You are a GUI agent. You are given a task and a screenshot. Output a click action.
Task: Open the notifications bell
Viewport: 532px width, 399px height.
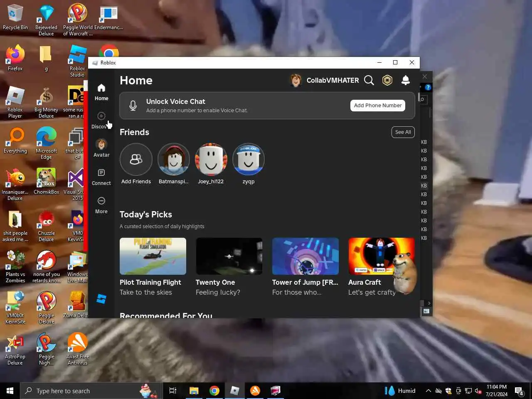click(x=406, y=80)
